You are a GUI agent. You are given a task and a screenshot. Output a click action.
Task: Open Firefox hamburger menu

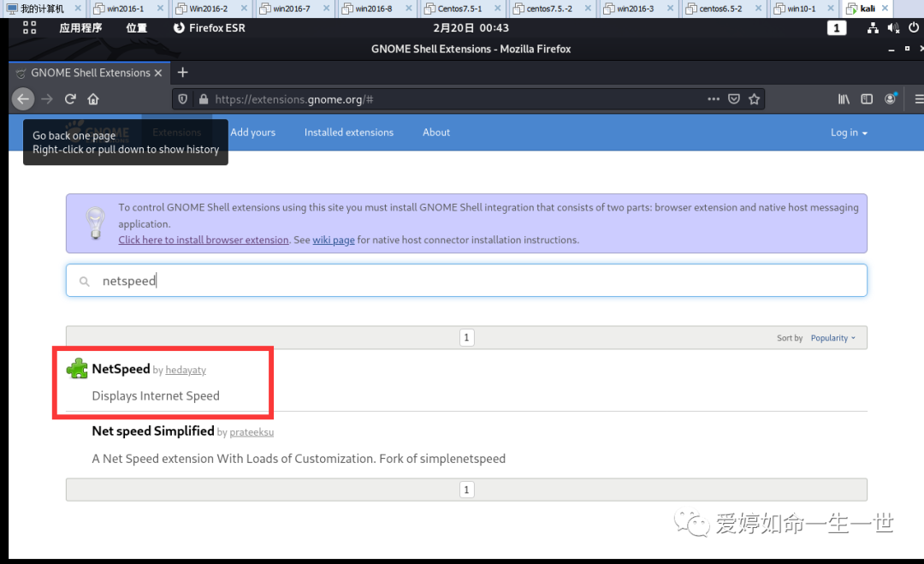(x=919, y=99)
